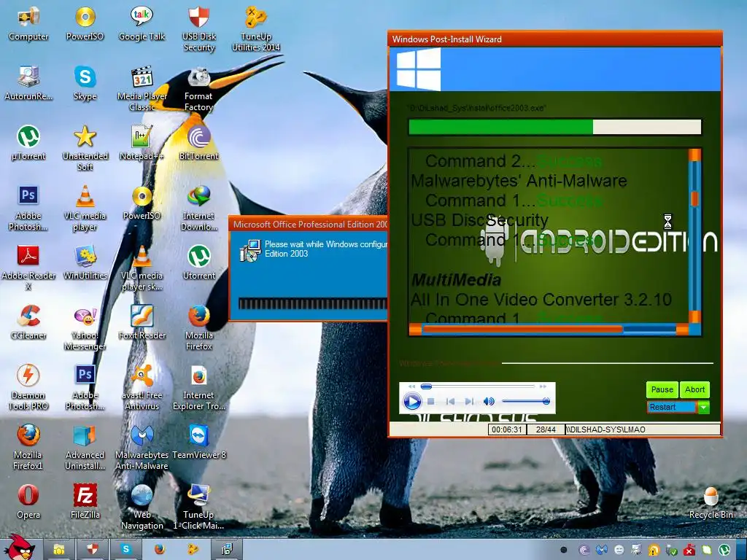The height and width of the screenshot is (560, 747).
Task: Launch Internet Downlo... manager icon
Action: click(x=198, y=208)
